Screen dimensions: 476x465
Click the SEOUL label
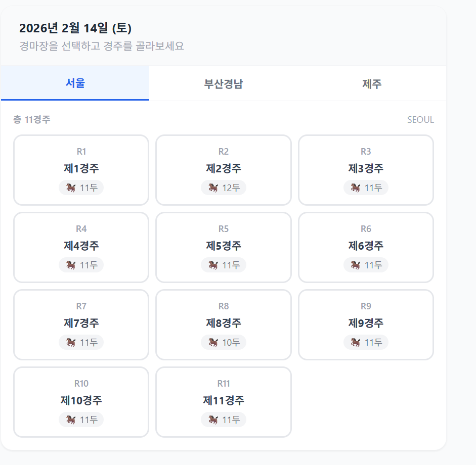pos(420,120)
